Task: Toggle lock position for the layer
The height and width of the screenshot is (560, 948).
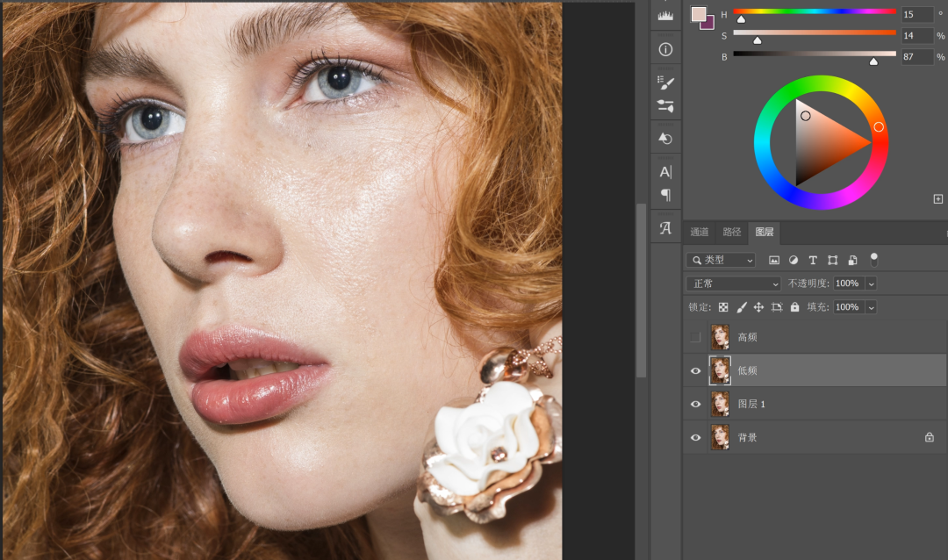Action: (758, 307)
